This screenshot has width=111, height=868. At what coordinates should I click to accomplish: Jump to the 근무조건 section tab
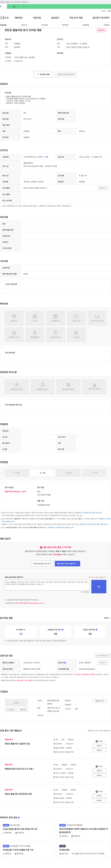(x=24, y=25)
